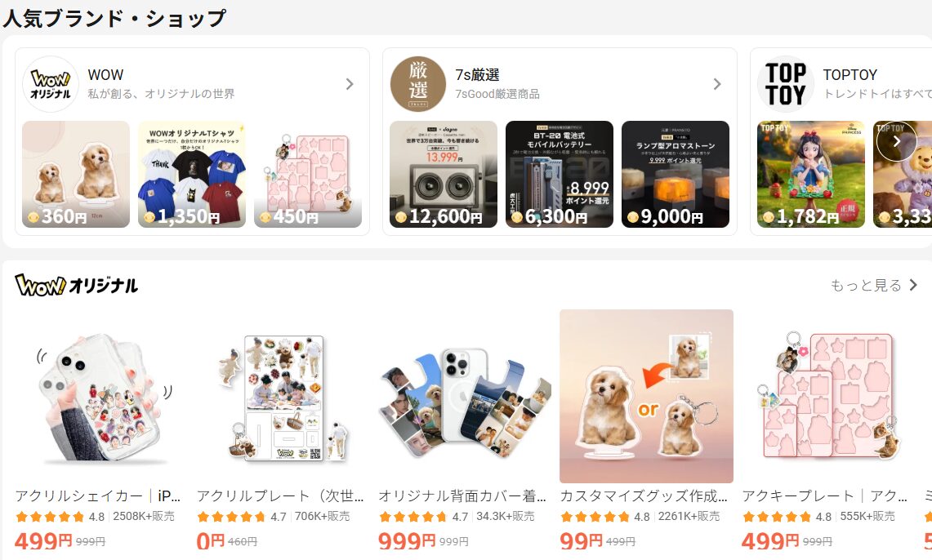
Task: Click the もっと見る link
Action: [874, 286]
